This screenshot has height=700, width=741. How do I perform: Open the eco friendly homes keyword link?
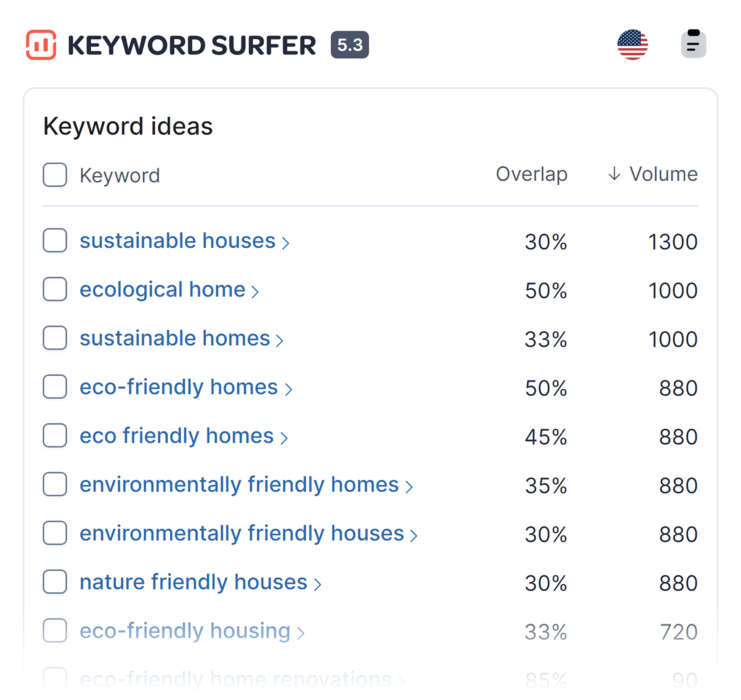(175, 436)
